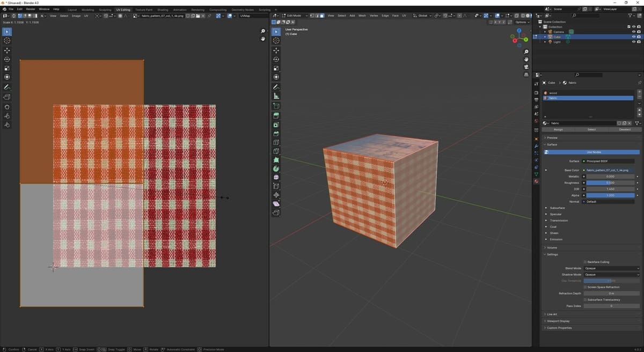Open the Image menu in UV editor

pyautogui.click(x=76, y=16)
